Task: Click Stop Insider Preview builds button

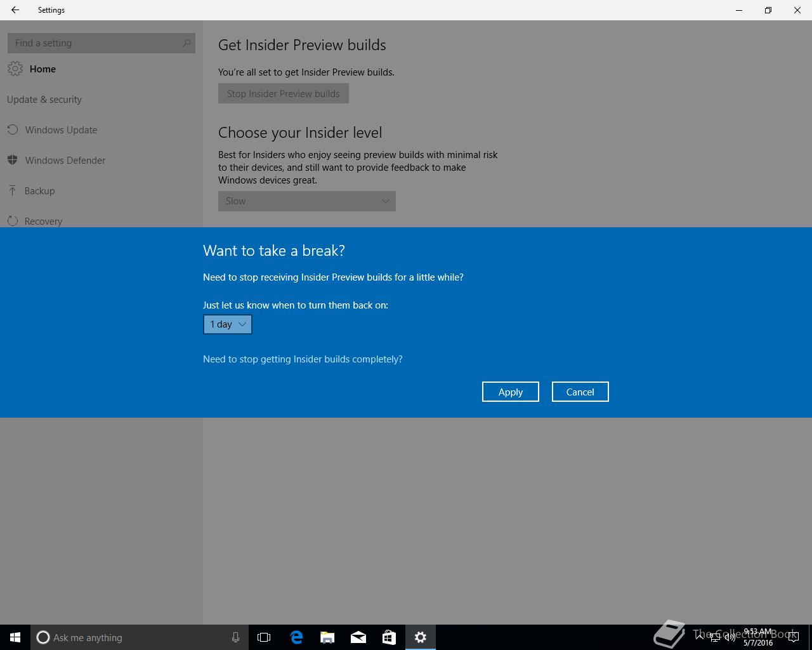Action: click(x=284, y=93)
